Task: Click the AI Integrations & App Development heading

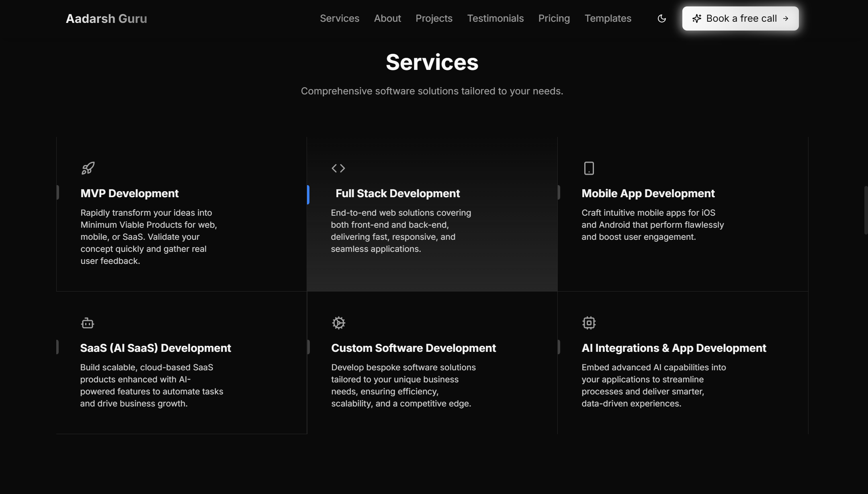Action: click(674, 348)
